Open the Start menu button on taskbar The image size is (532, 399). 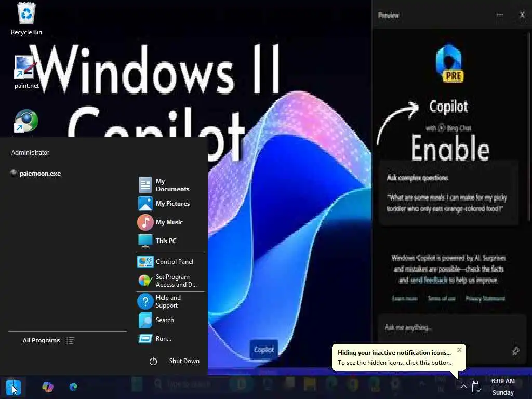[13, 387]
